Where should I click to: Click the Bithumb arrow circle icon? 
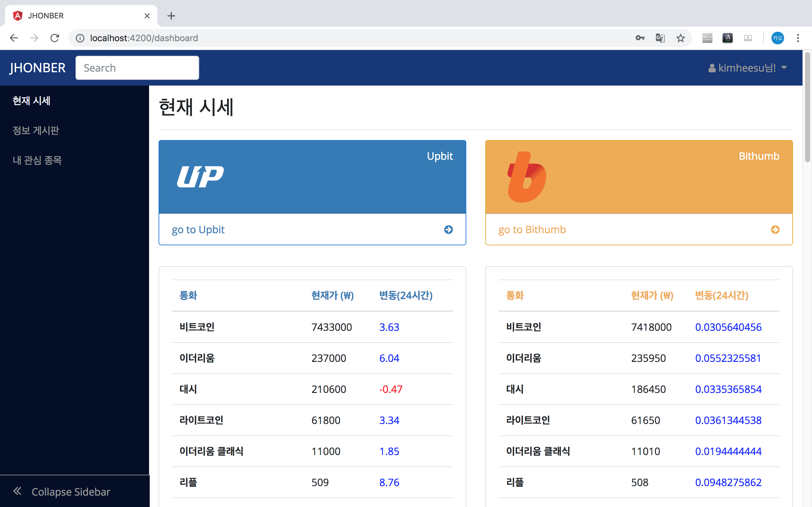pyautogui.click(x=775, y=229)
